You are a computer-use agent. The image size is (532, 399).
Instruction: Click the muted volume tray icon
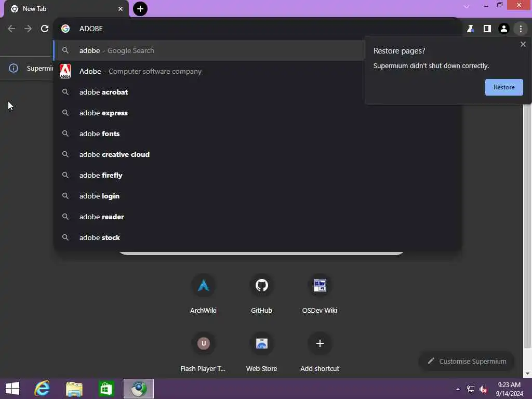483,389
